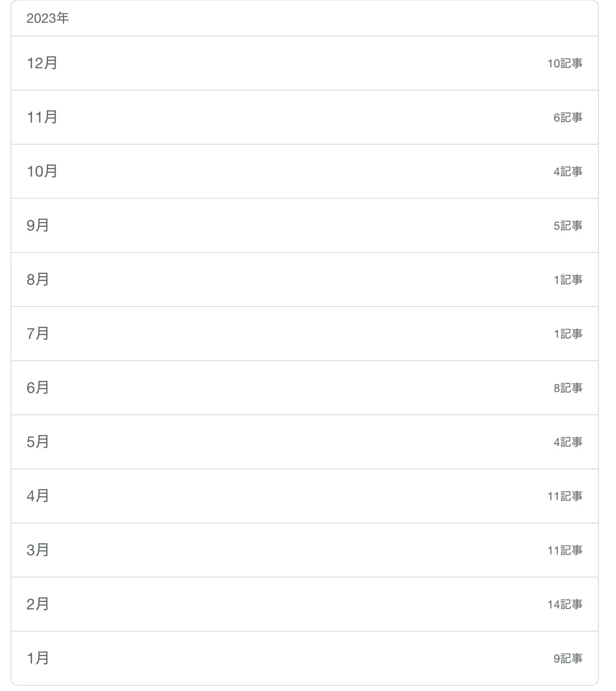Open the 5月 month entry
Viewport: 616px width, 691px height.
(x=304, y=442)
